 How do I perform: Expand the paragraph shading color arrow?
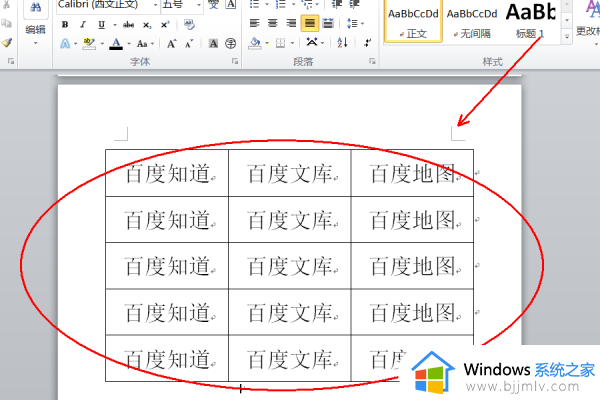pos(267,43)
